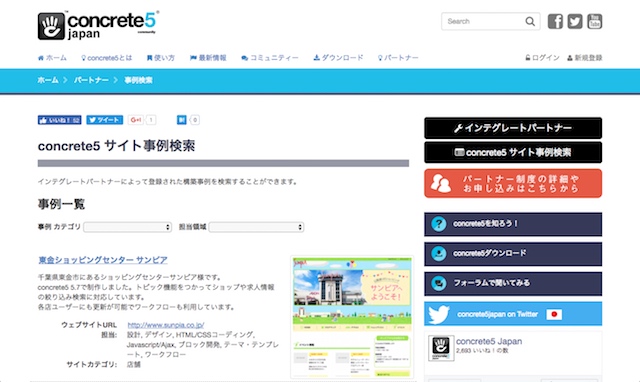Image resolution: width=640 pixels, height=382 pixels.
Task: Select the 最新情報 menu item
Action: click(x=208, y=58)
